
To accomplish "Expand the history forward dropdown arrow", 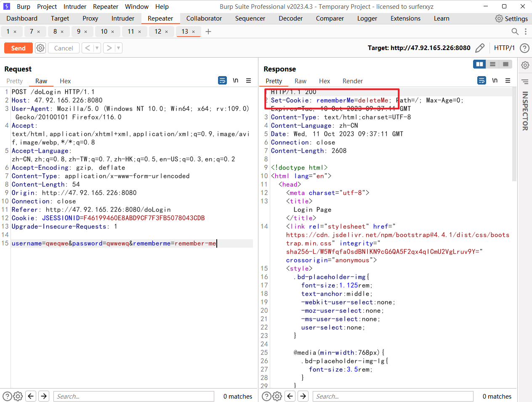I will [119, 48].
